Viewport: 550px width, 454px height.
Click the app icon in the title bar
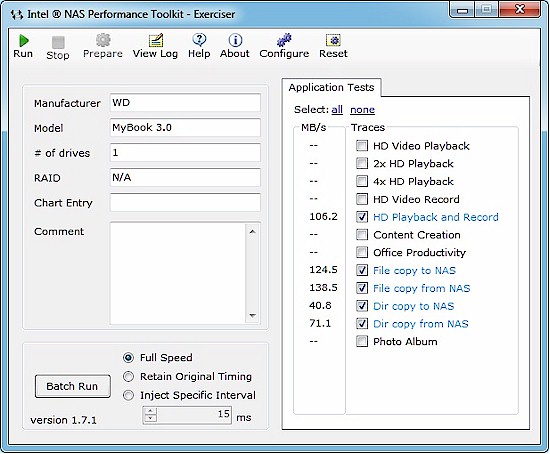coord(16,15)
